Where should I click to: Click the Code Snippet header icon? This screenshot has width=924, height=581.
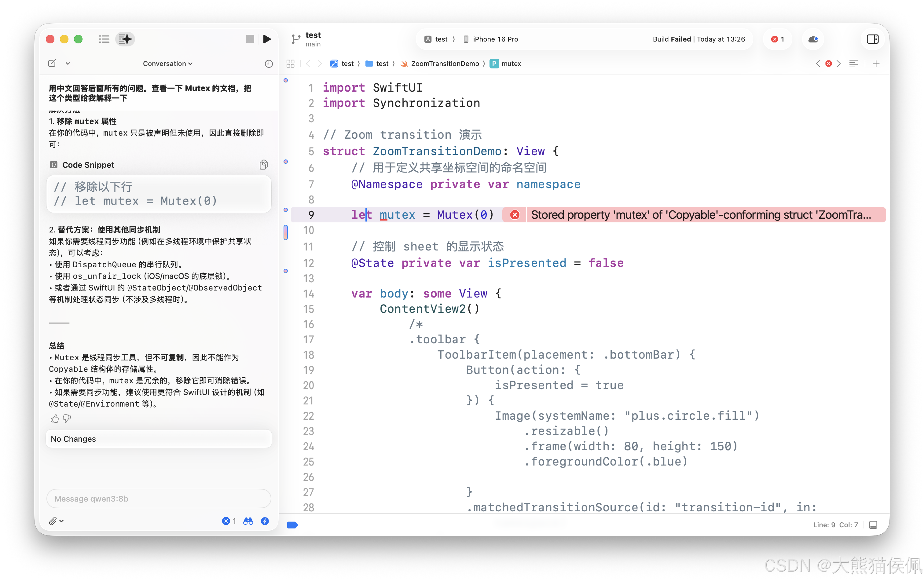coord(54,165)
